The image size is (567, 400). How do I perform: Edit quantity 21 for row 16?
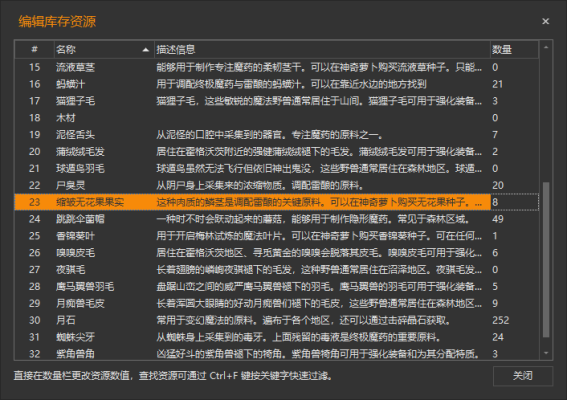[x=514, y=84]
